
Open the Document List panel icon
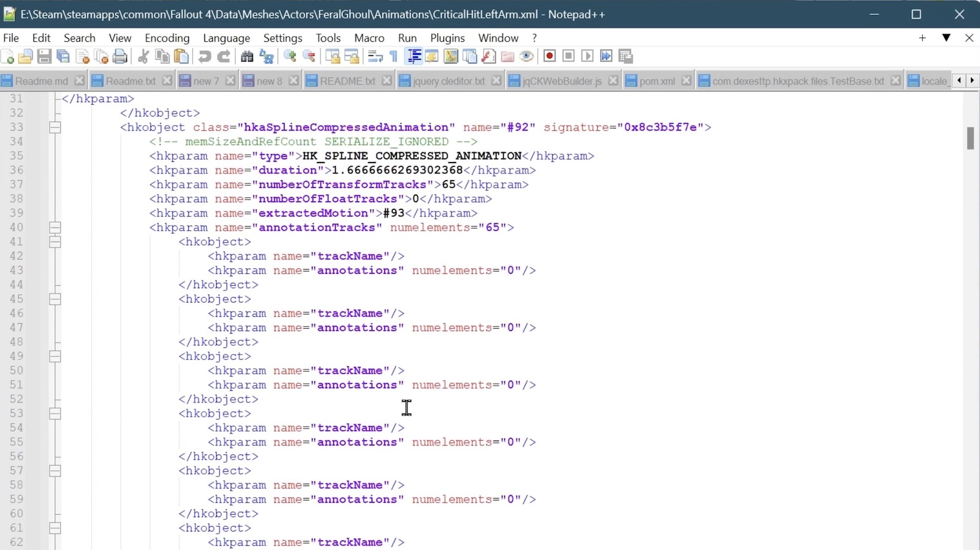(x=470, y=56)
